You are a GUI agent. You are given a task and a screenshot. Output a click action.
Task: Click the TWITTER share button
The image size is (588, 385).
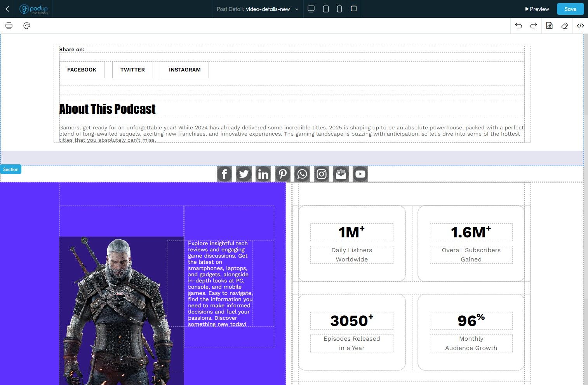(x=132, y=70)
